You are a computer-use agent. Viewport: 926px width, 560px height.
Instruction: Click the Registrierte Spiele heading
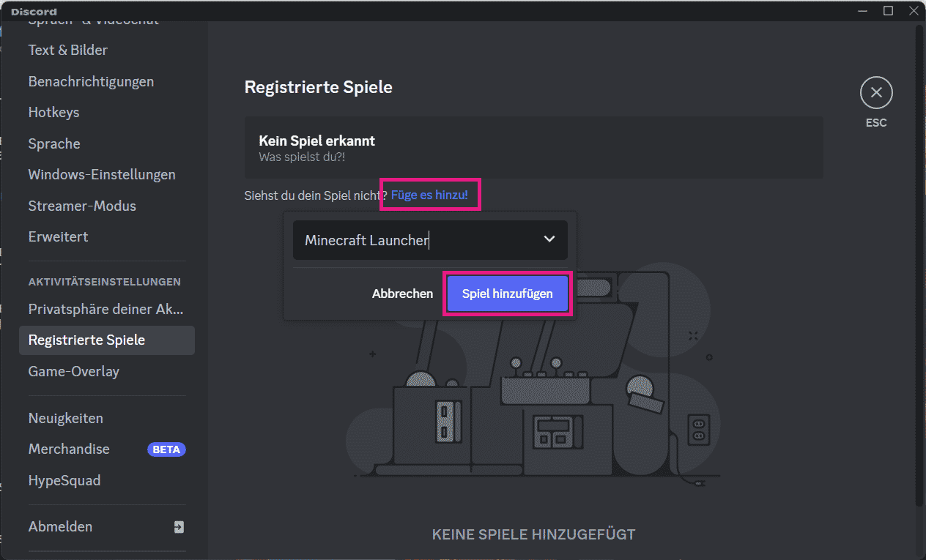coord(319,87)
